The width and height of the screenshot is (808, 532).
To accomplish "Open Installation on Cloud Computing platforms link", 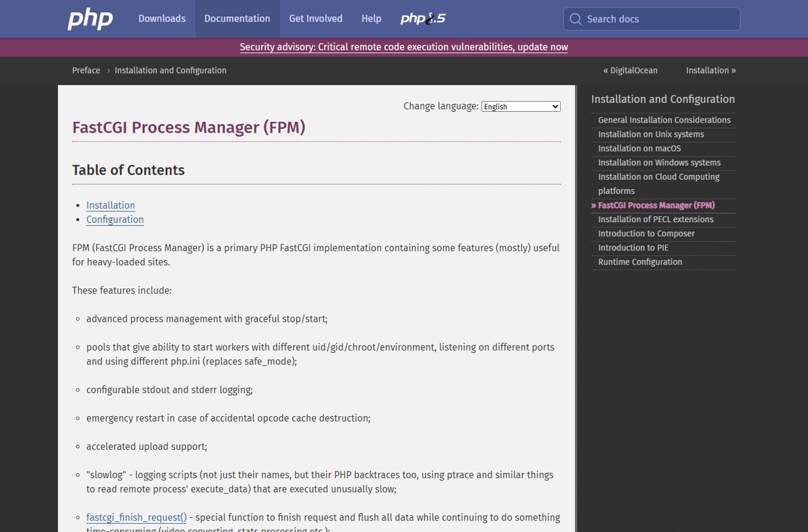I will (x=659, y=183).
